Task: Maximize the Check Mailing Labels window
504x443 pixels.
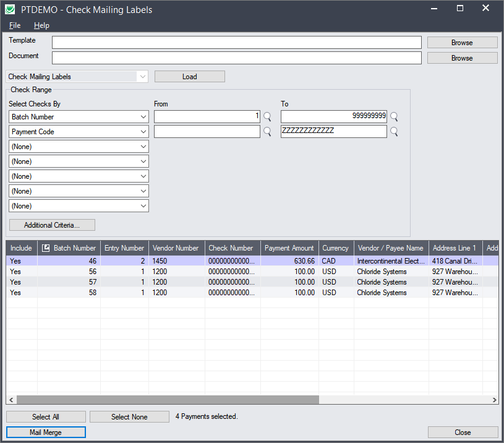Action: 460,9
